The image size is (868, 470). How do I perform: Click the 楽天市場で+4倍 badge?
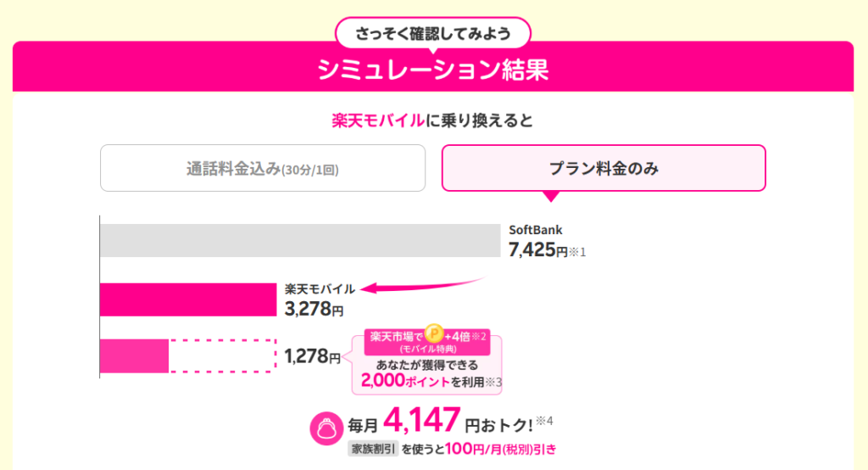point(427,342)
